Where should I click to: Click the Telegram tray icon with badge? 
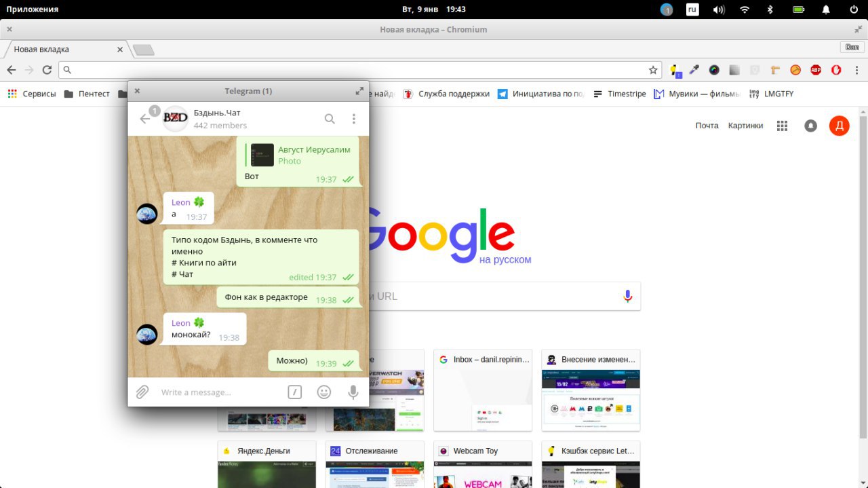(667, 10)
